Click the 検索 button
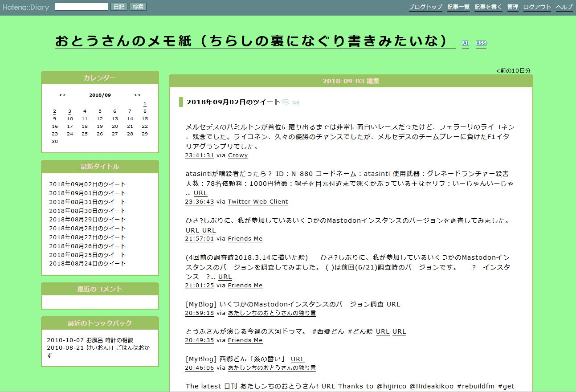The width and height of the screenshot is (576, 392). 138,7
